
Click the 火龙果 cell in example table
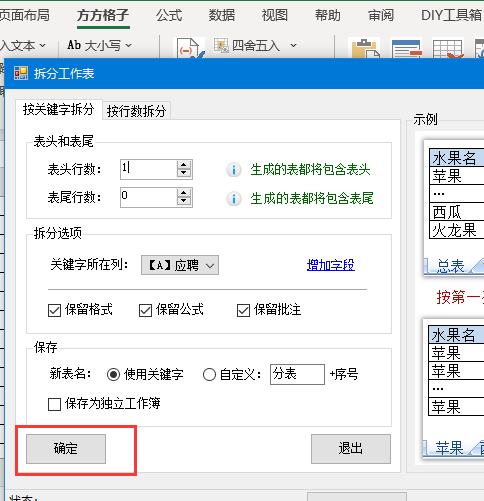pyautogui.click(x=457, y=230)
